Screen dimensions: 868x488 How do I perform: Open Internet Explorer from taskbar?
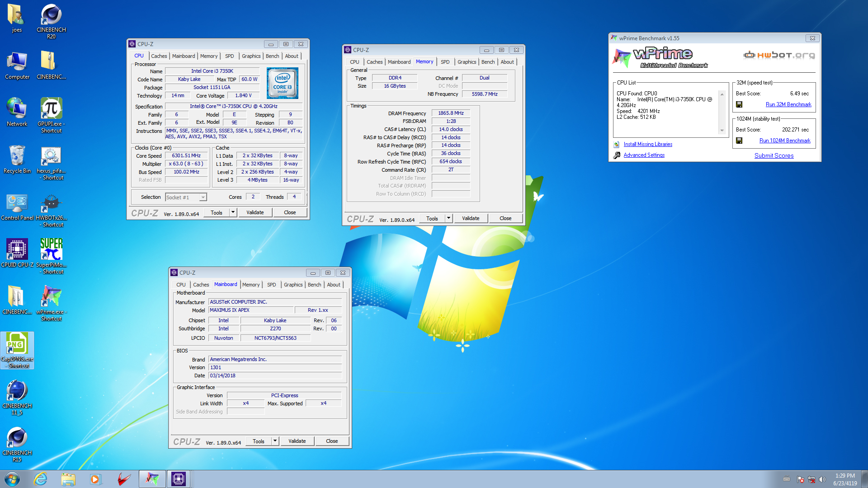41,479
